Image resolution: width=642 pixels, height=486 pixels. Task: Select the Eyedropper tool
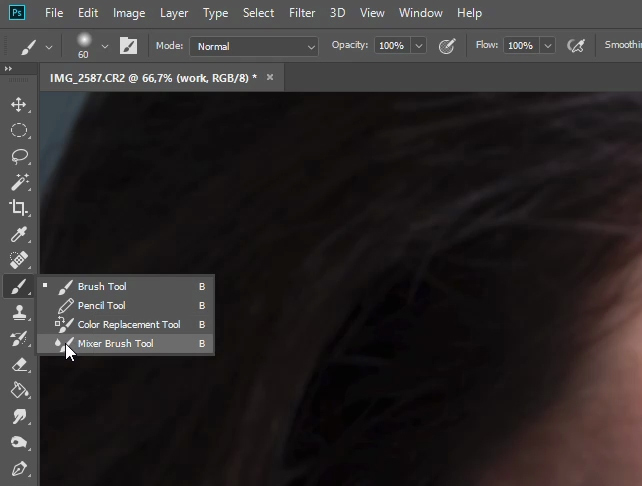point(19,234)
